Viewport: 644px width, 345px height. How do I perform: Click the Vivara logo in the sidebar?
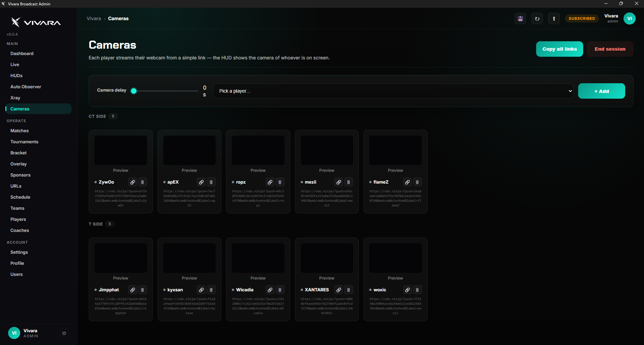pos(36,22)
